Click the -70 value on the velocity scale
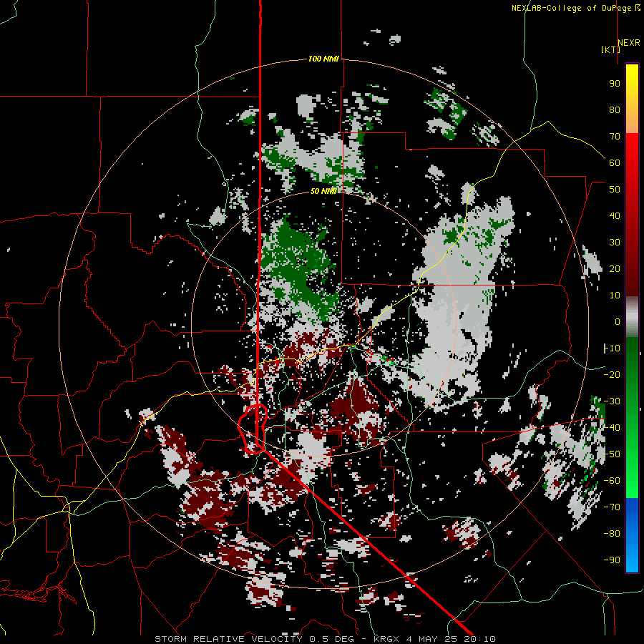Screen dimensions: 644x644 pyautogui.click(x=612, y=507)
